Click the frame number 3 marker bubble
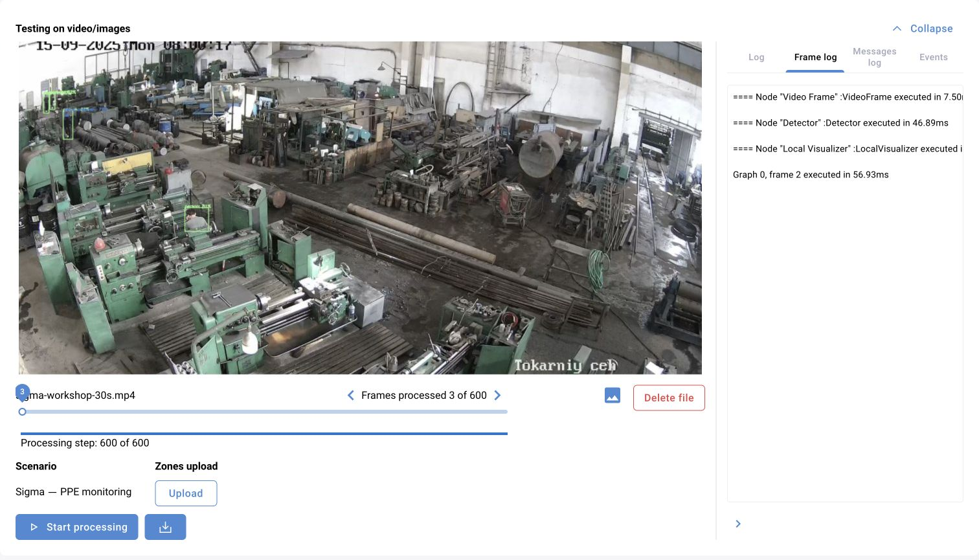This screenshot has width=979, height=560. click(x=22, y=392)
